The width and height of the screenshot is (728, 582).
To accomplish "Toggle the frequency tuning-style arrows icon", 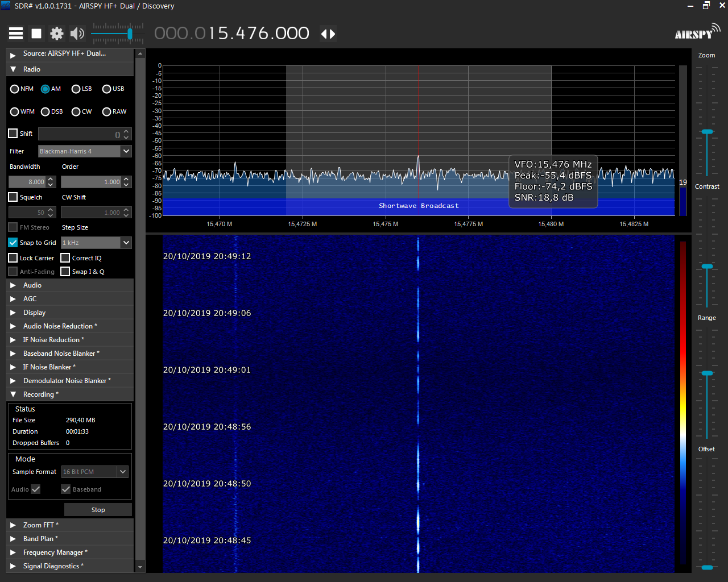I will 328,34.
